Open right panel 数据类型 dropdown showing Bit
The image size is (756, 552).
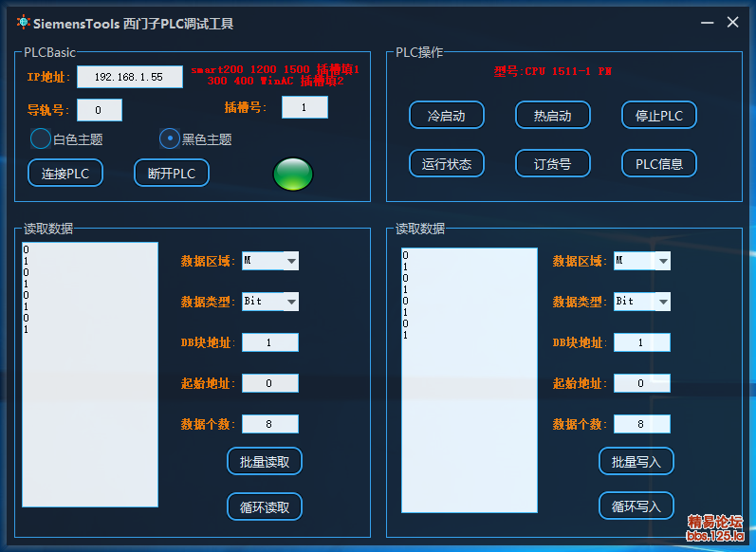(x=642, y=302)
